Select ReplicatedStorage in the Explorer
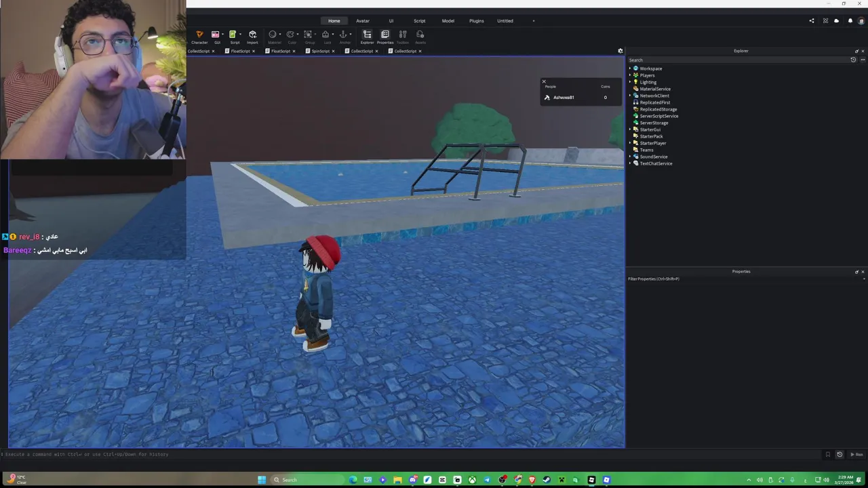 pyautogui.click(x=658, y=109)
